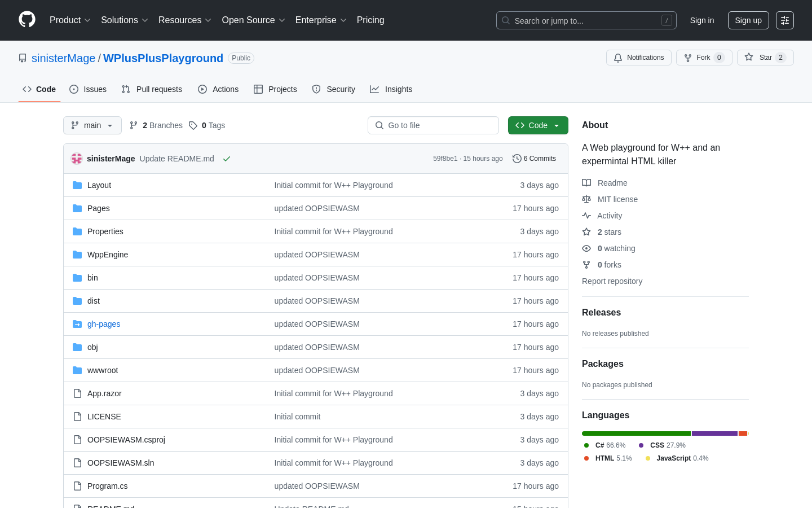Open the GitHub homepage logo
This screenshot has width=812, height=508.
pos(27,20)
